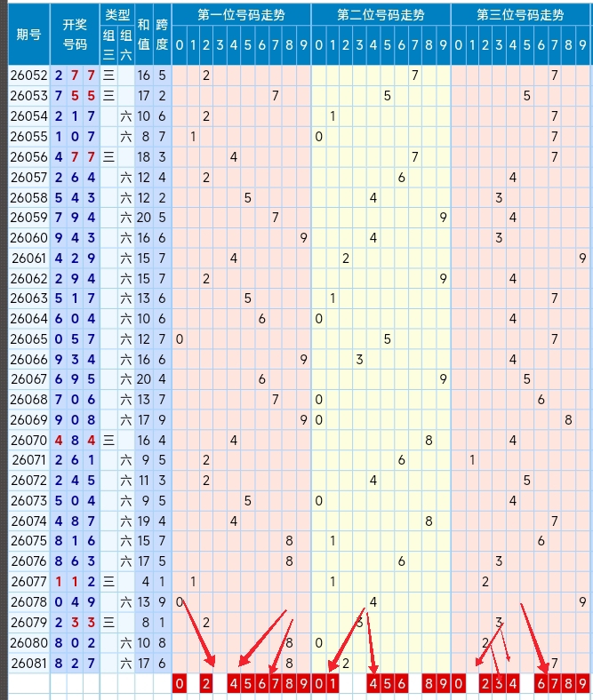Viewport: 593px width, 700px height.
Task: Click the 期号 column header
Action: pos(28,34)
